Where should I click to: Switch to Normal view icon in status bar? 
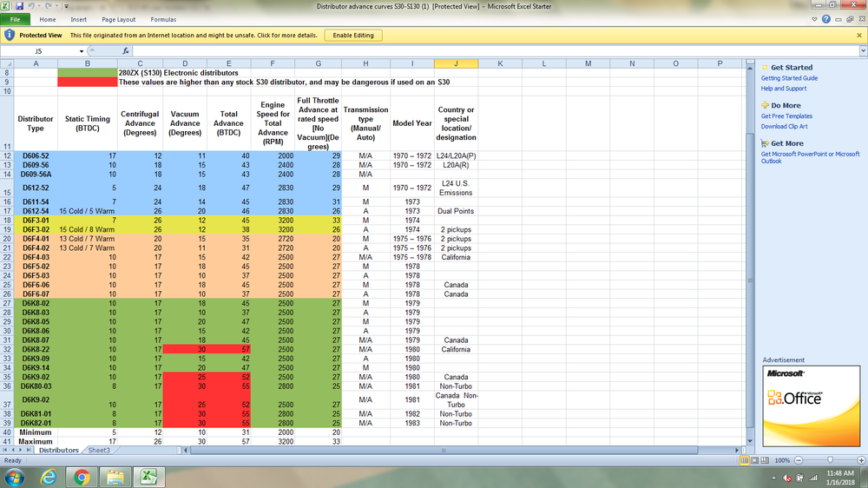[x=745, y=461]
